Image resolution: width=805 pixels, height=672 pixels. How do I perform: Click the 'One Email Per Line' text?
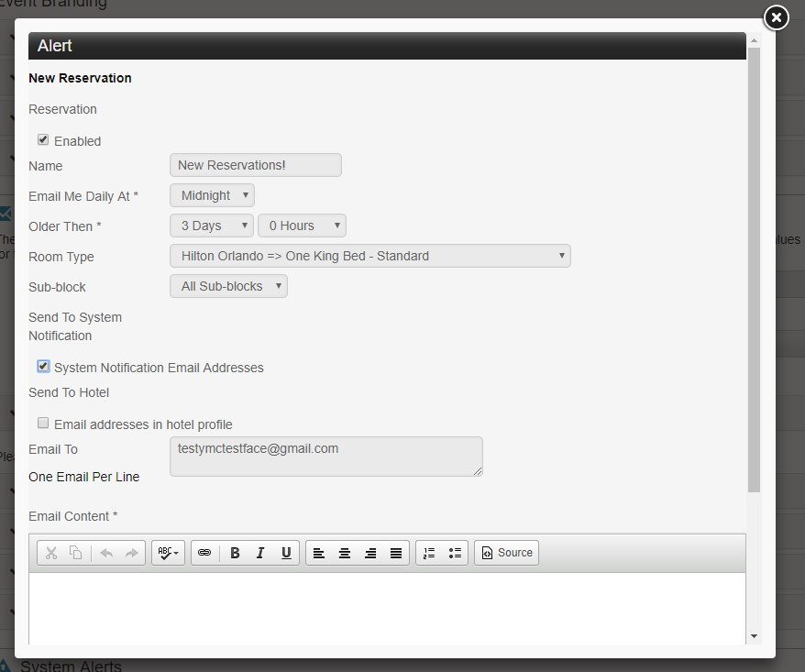pyautogui.click(x=84, y=477)
